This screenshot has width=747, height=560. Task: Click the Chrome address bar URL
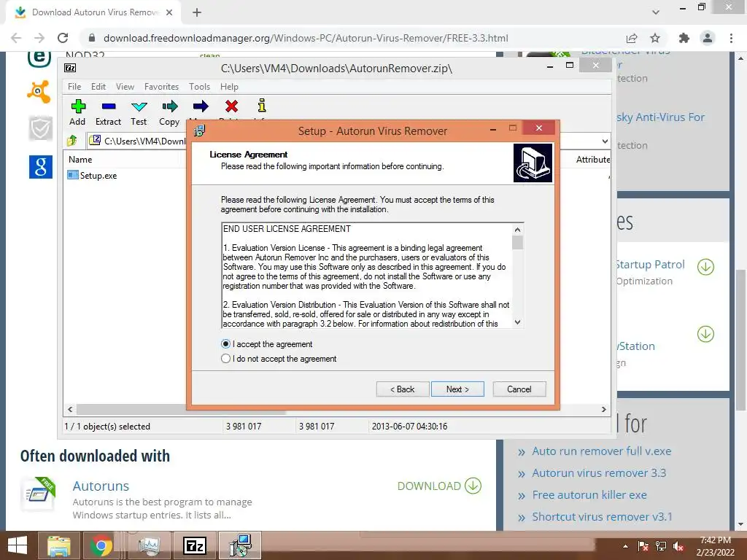click(306, 38)
